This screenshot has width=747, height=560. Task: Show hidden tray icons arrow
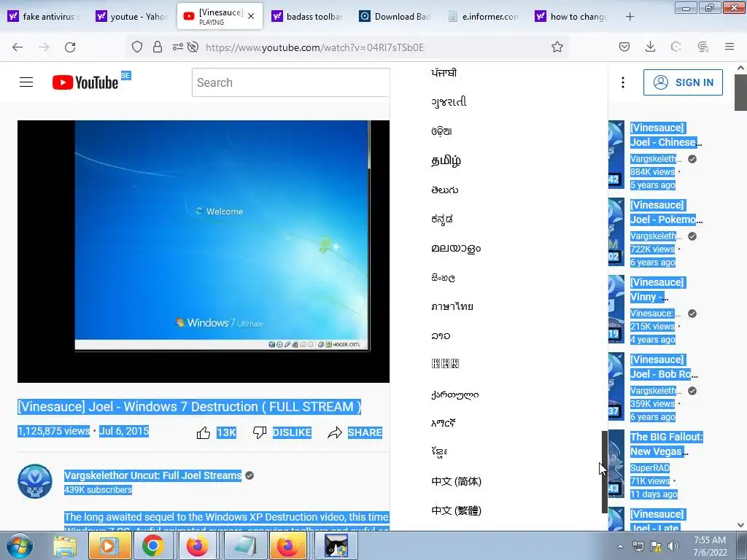(620, 546)
